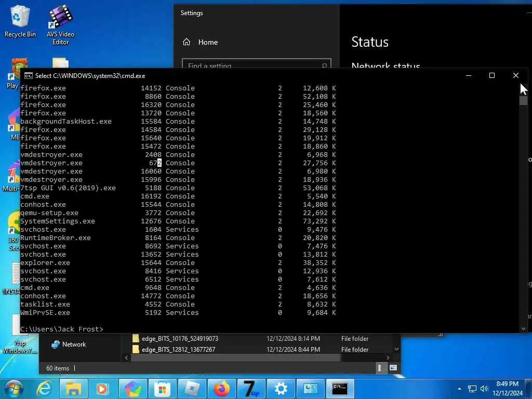Viewport: 532px width, 399px height.
Task: Open the cmd.exe title bar system icon
Action: 29,76
